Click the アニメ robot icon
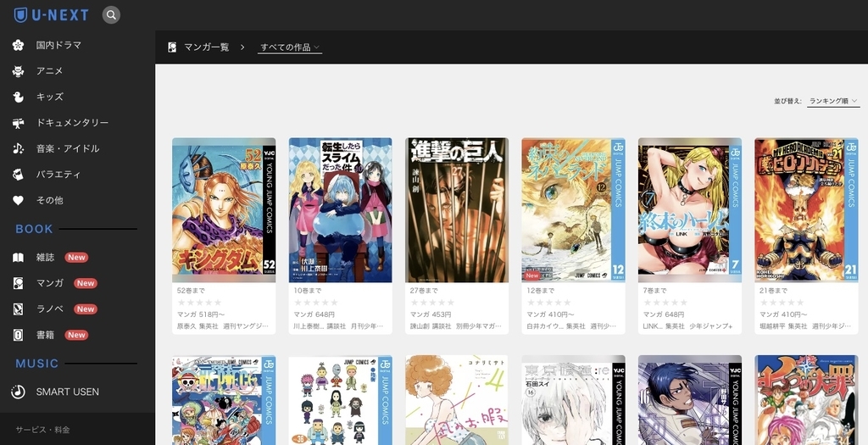 (19, 71)
